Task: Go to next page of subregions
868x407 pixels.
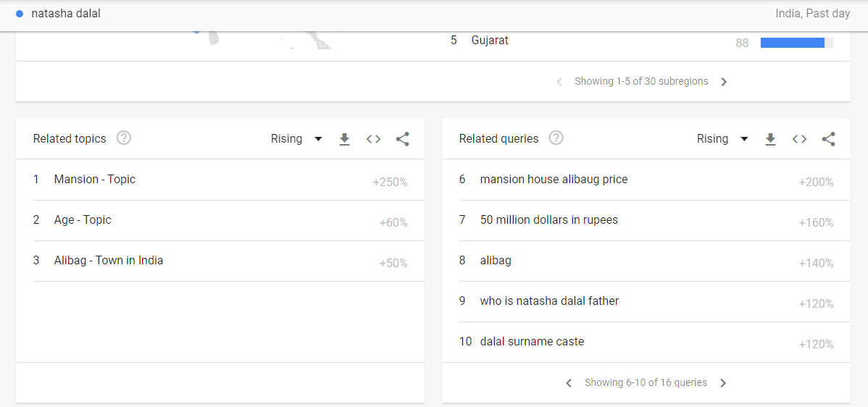Action: pos(724,82)
